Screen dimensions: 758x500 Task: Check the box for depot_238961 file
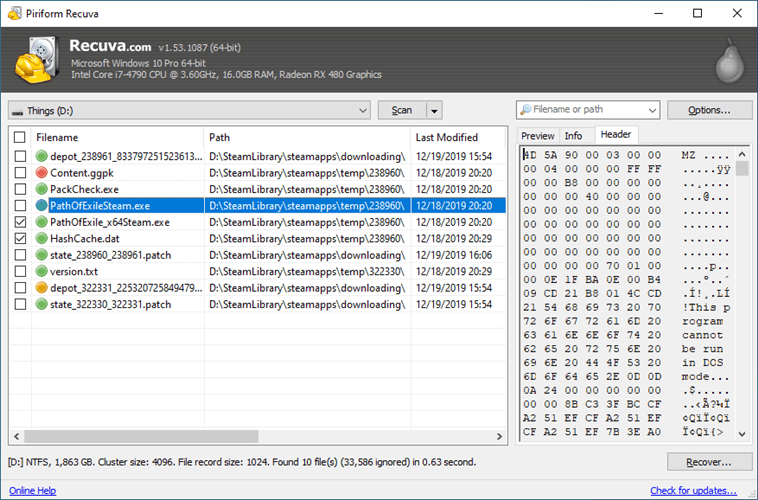[20, 156]
